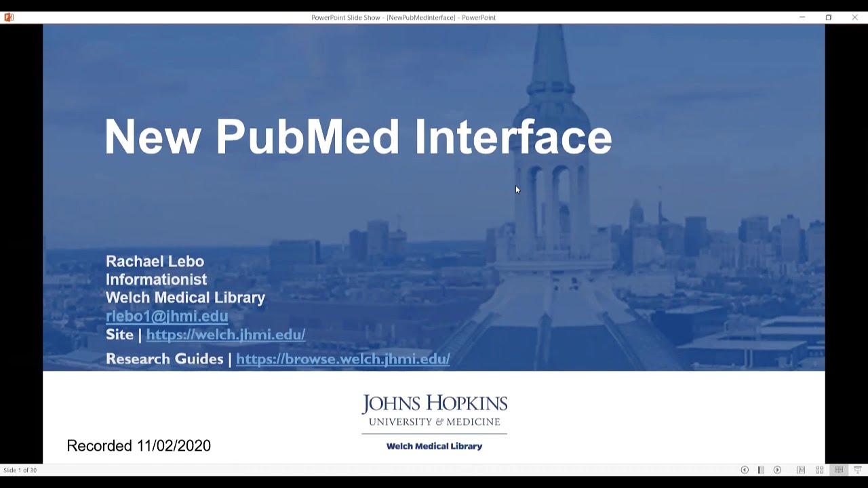Click the PowerPoint app icon in title bar

point(8,17)
